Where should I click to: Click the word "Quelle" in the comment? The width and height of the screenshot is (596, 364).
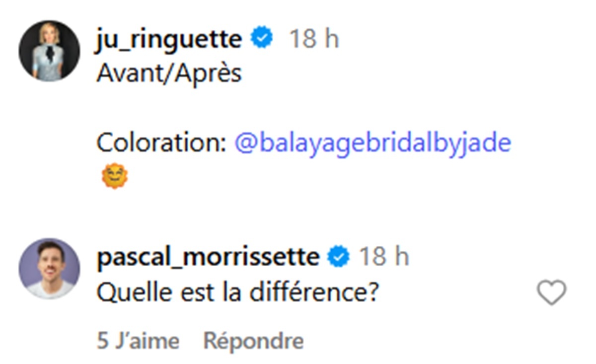click(128, 292)
